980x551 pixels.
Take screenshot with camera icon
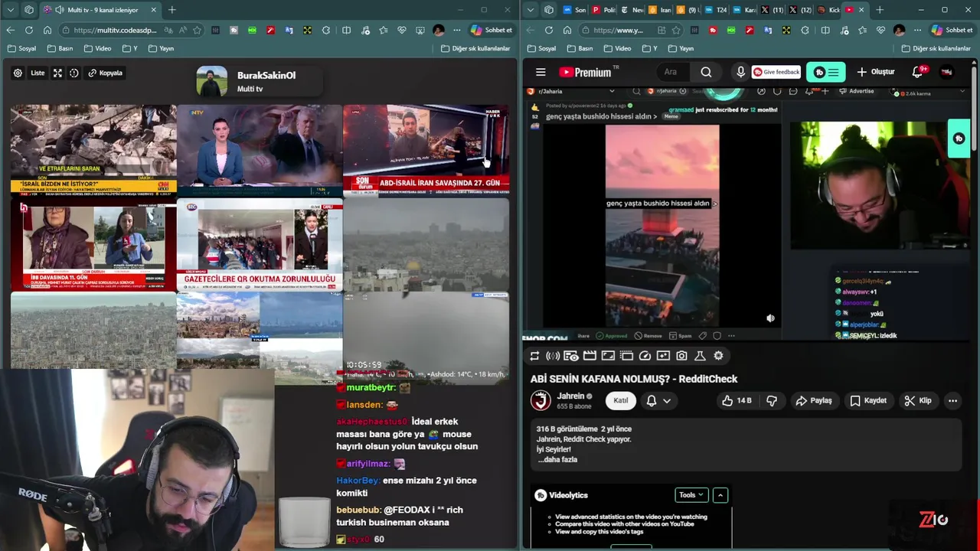pyautogui.click(x=681, y=356)
